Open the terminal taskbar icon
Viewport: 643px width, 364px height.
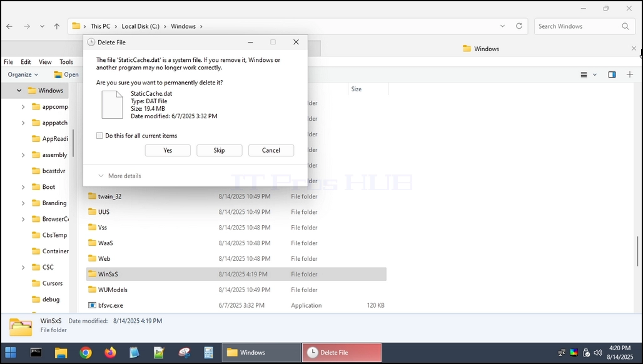click(x=36, y=353)
